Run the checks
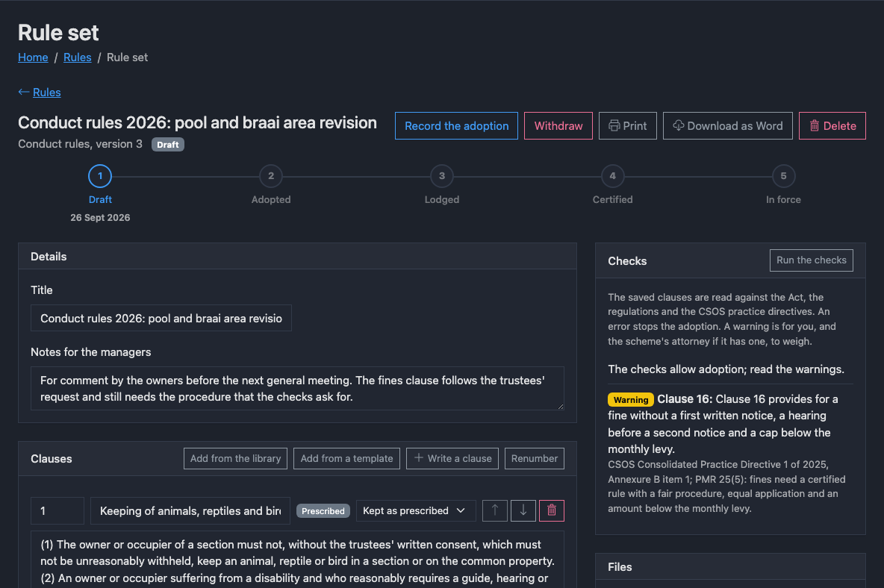884x588 pixels. click(812, 260)
